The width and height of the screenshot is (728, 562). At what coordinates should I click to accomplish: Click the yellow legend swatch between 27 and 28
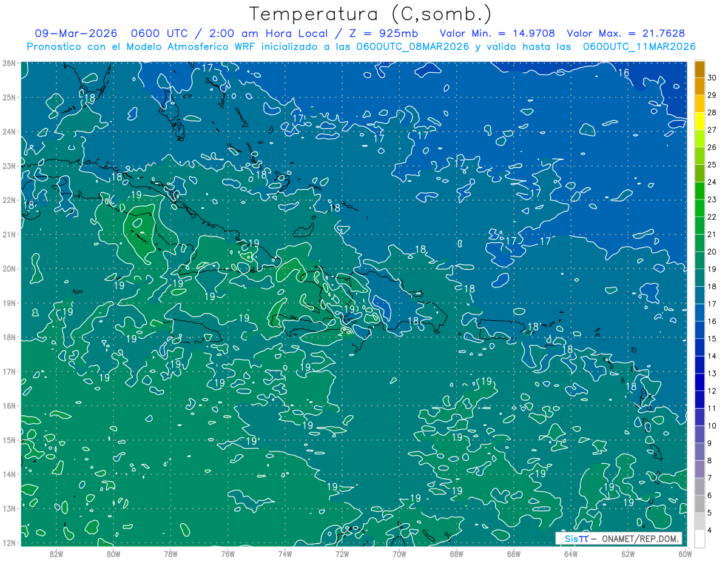pyautogui.click(x=699, y=121)
